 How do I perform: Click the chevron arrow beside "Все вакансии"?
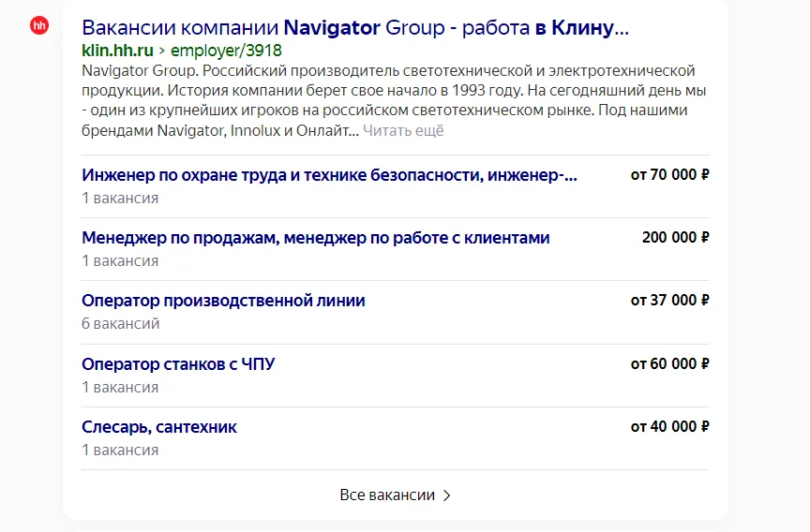coord(446,495)
